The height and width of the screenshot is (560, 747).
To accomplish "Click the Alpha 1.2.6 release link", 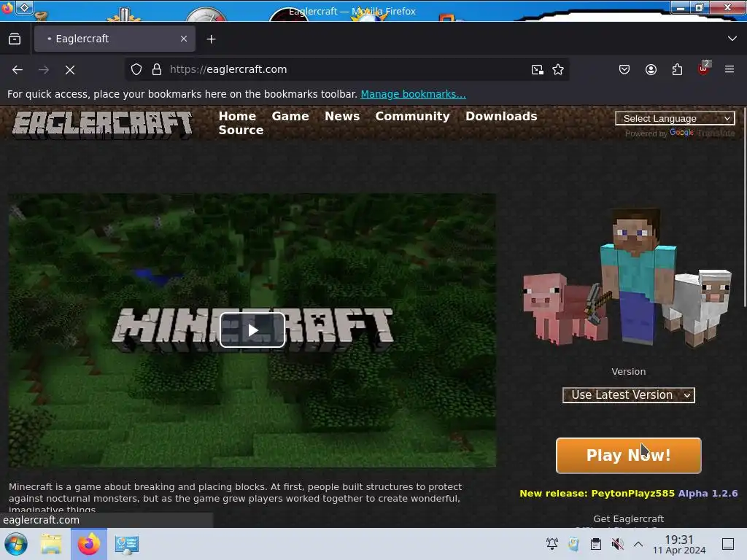I will [x=708, y=494].
